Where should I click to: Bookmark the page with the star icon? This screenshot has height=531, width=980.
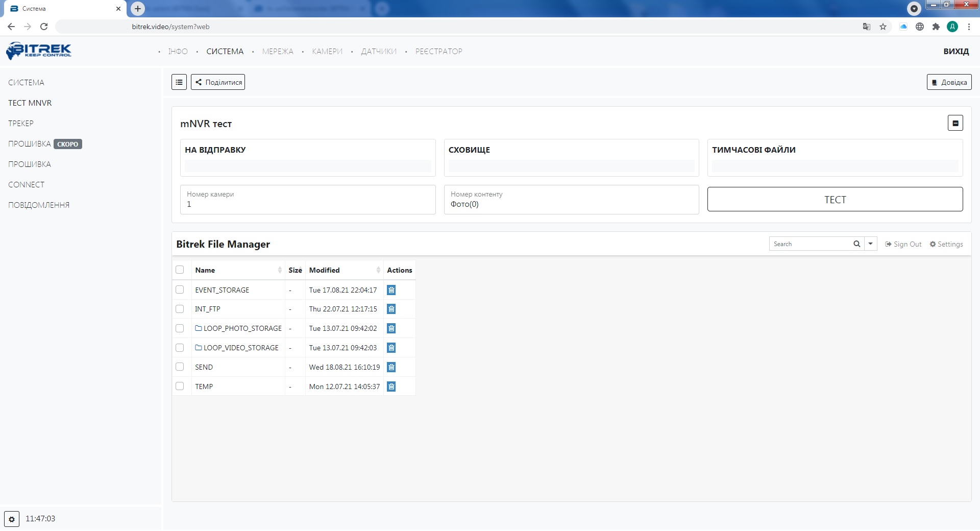(x=883, y=27)
